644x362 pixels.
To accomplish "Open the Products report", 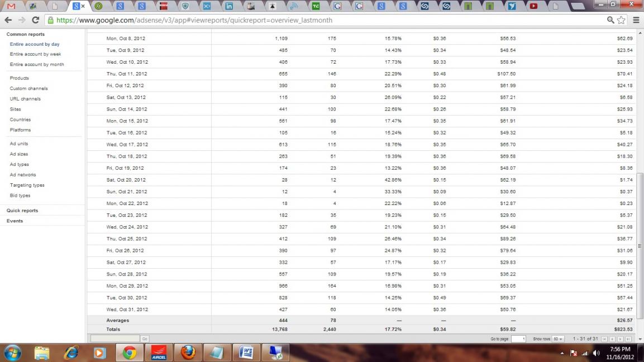I will 20,78.
